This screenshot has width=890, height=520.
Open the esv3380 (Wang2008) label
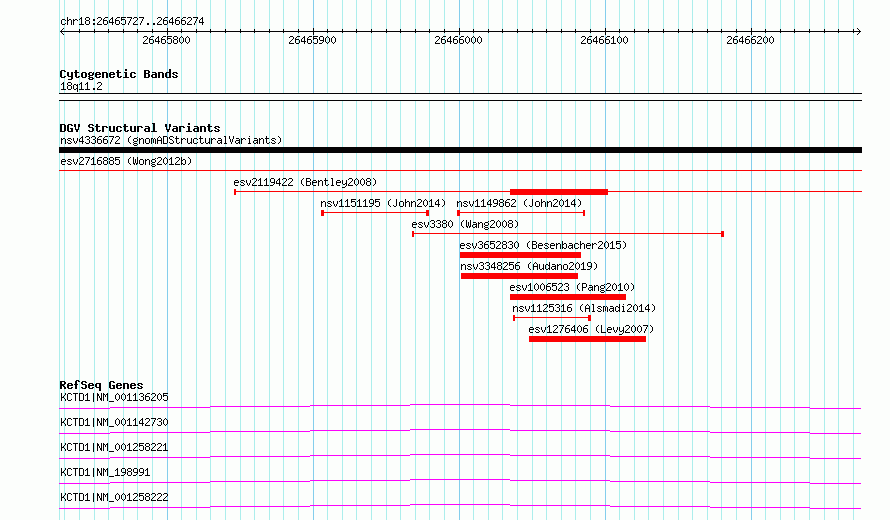[465, 224]
